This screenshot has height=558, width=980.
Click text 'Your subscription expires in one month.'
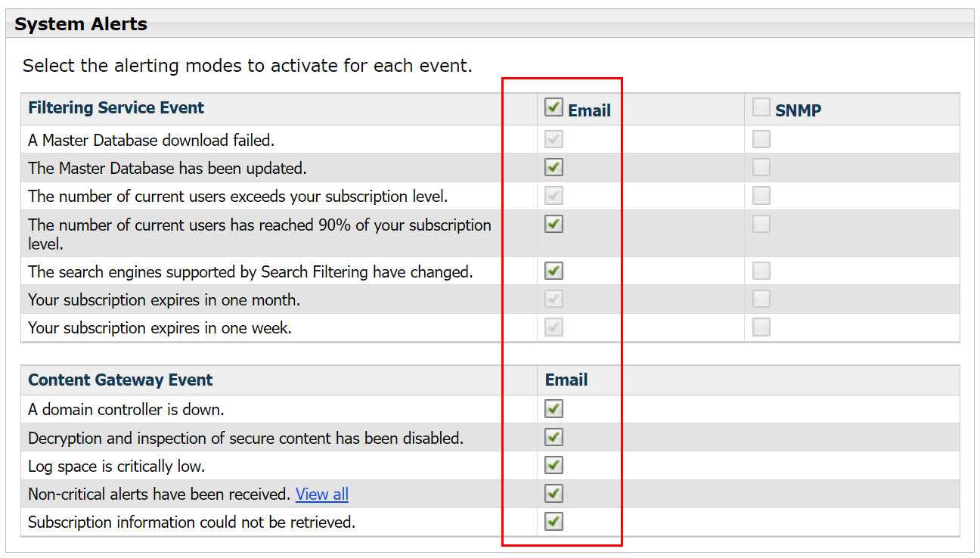(x=164, y=300)
